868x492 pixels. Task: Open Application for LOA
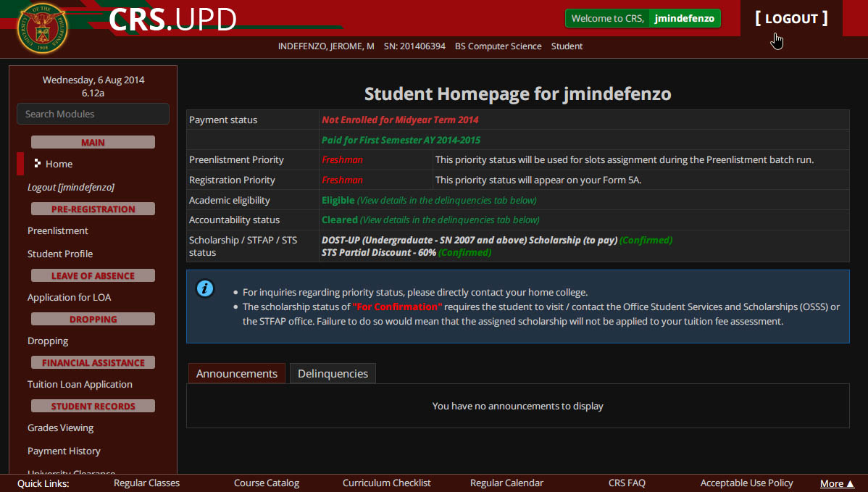pos(70,298)
